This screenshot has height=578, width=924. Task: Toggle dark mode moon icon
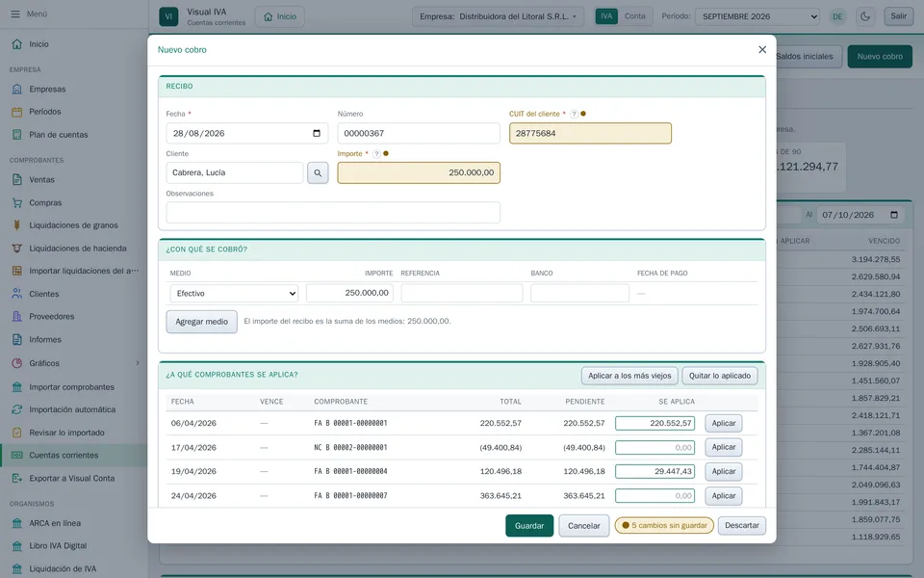(865, 16)
